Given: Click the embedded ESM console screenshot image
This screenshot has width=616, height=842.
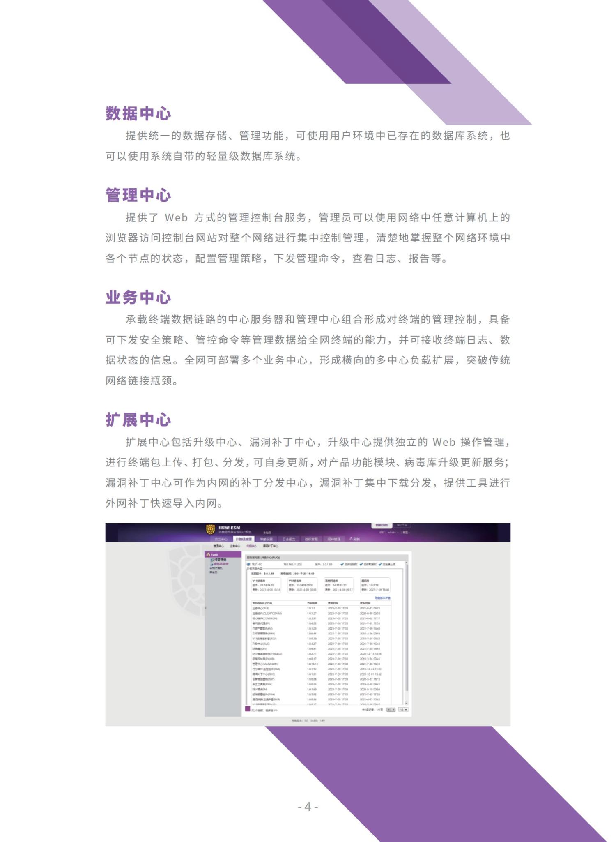Looking at the screenshot, I should (308, 624).
